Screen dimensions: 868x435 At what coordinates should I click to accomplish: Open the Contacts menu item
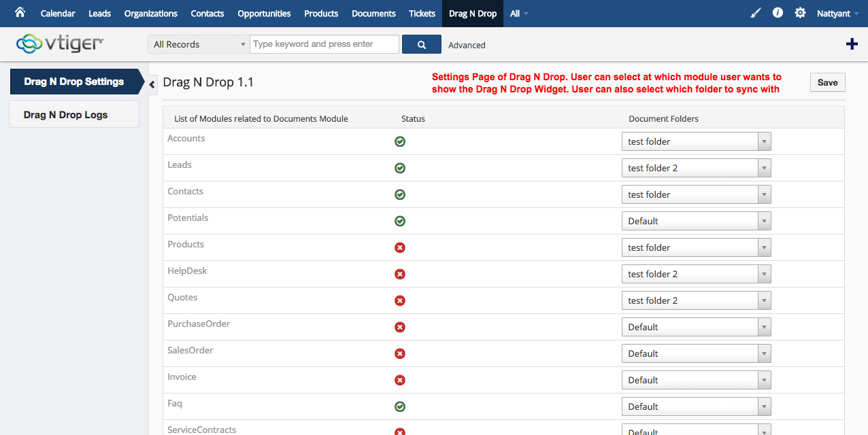pos(207,13)
